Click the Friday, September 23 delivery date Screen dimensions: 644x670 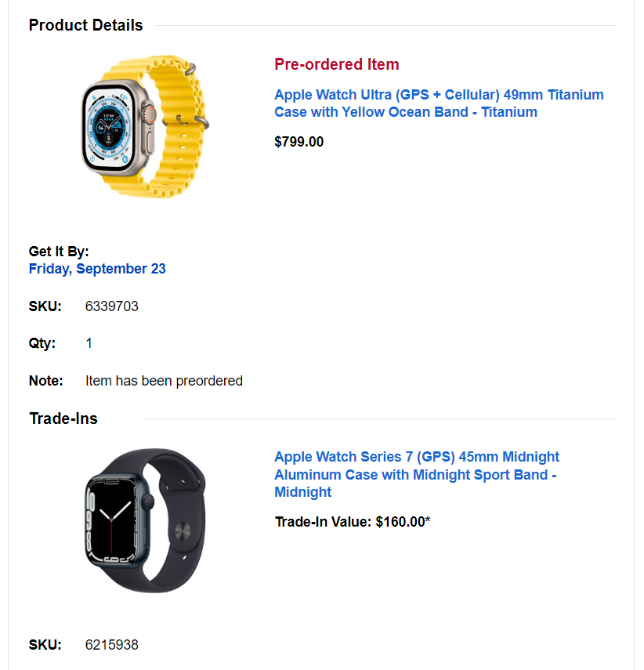coord(97,269)
